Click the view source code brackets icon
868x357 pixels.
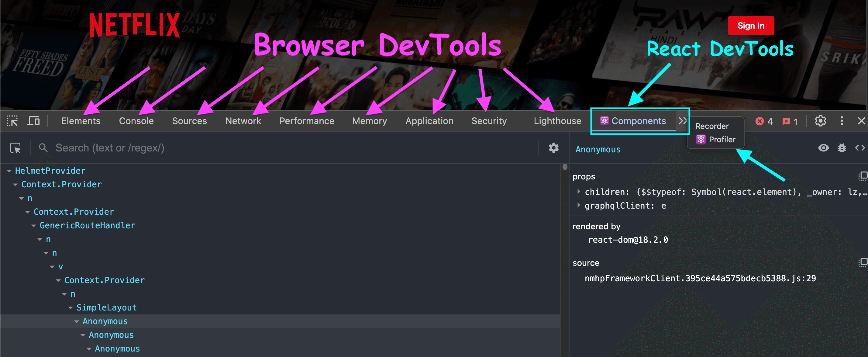pyautogui.click(x=859, y=148)
